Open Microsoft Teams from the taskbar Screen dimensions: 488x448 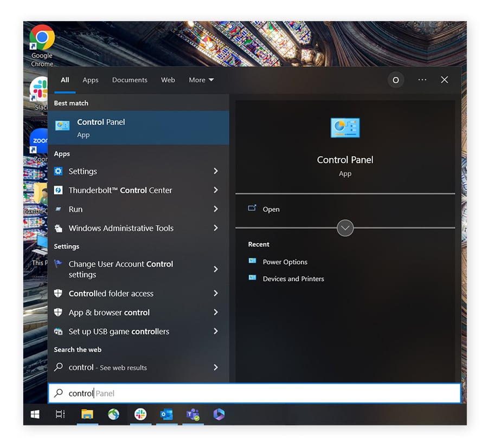coord(192,414)
